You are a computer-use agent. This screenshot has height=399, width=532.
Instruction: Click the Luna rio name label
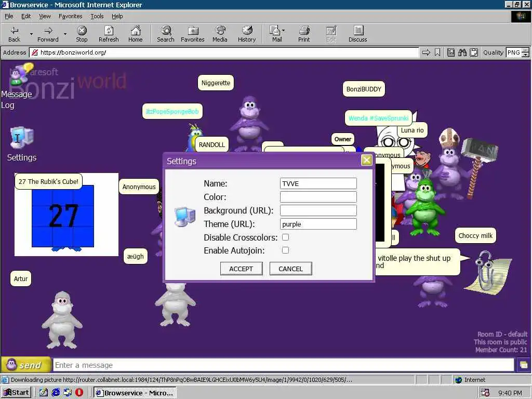pyautogui.click(x=412, y=130)
